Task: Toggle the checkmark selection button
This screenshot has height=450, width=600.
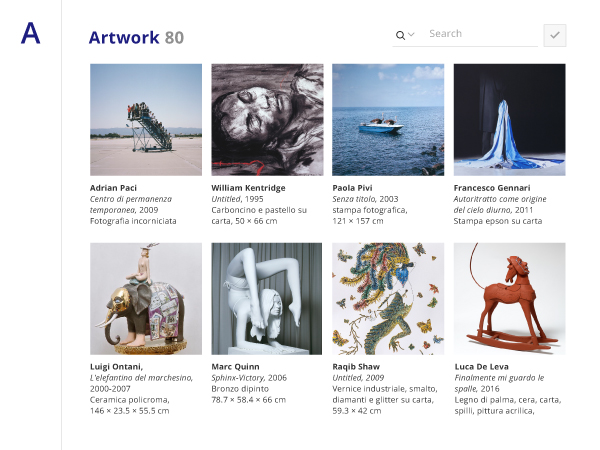Action: click(x=555, y=35)
